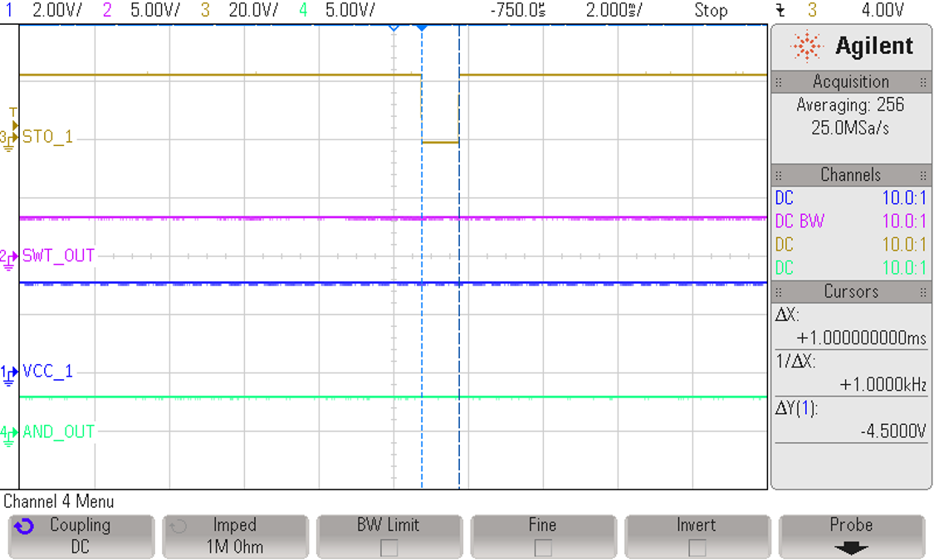Select the channel 3 trigger source marker
The height and width of the screenshot is (560, 934).
(12, 126)
